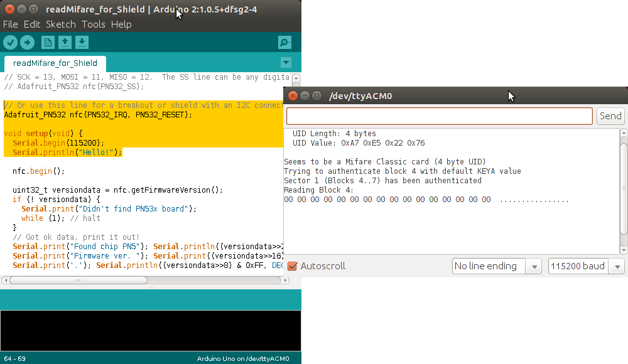Click the editor's horizontal scrollbar

78,280
